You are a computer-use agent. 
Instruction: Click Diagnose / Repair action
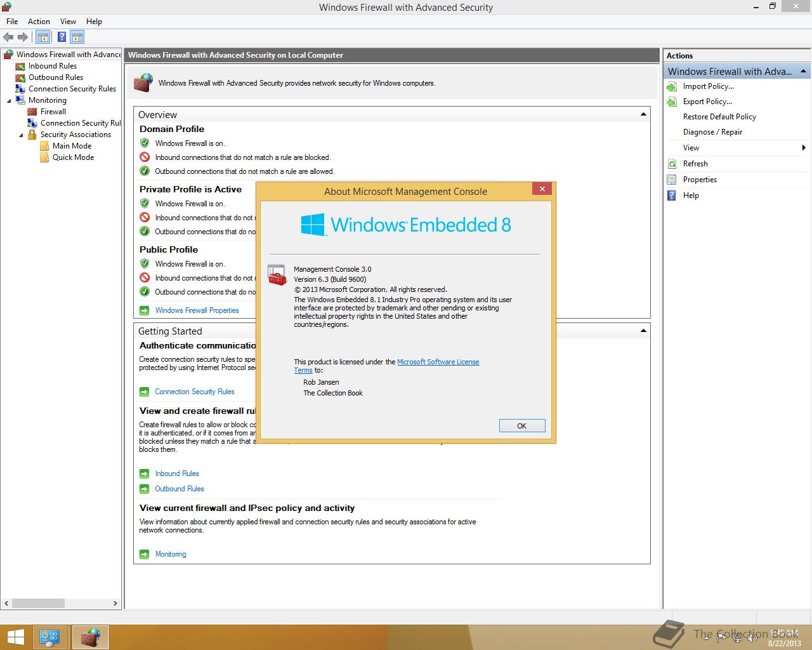(x=712, y=132)
